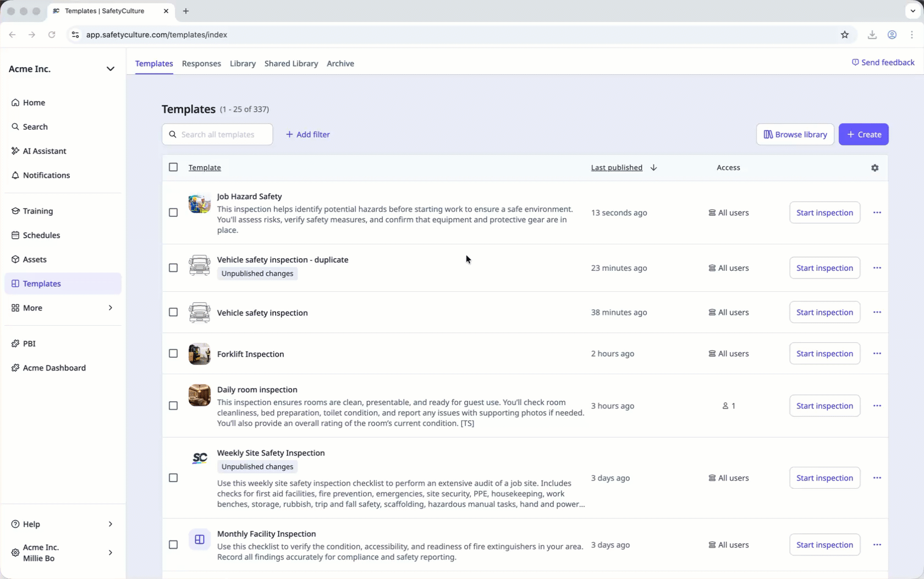Check the Daily room inspection checkbox
Image resolution: width=924 pixels, height=579 pixels.
click(173, 406)
